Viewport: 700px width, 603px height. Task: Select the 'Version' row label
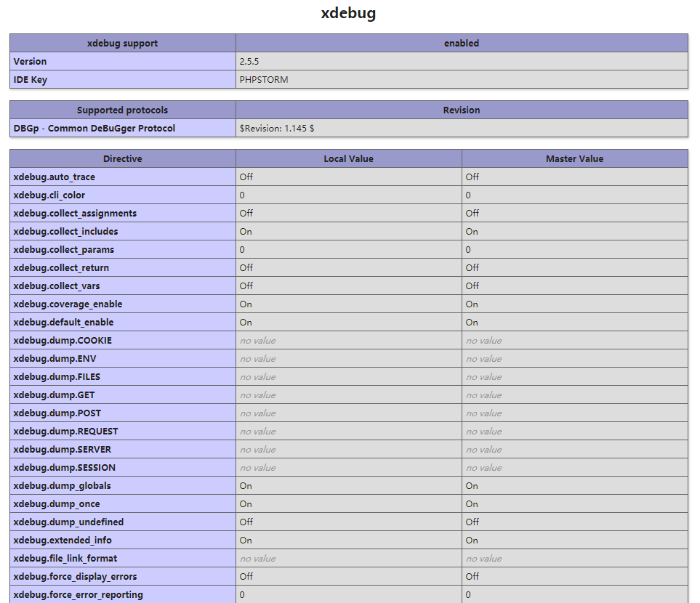[x=30, y=62]
